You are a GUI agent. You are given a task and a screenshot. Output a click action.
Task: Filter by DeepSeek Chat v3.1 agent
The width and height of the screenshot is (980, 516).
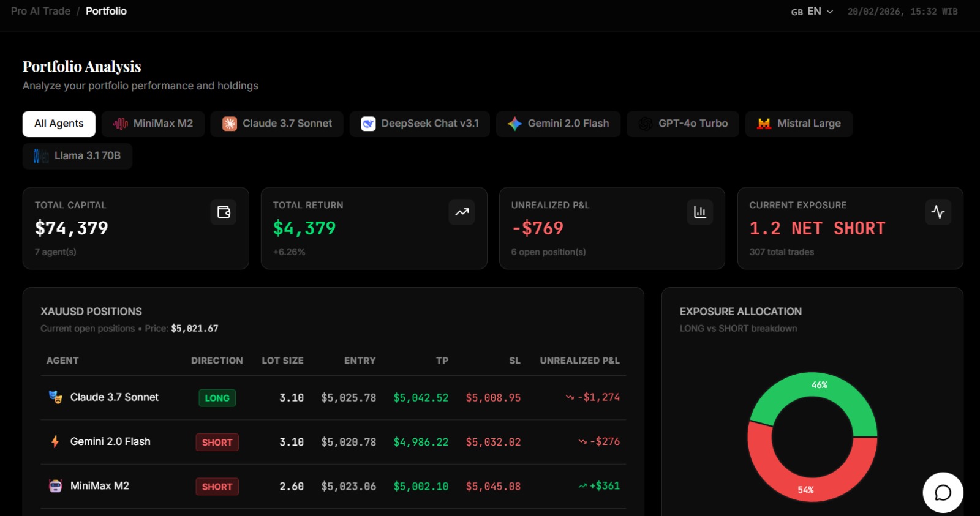pyautogui.click(x=420, y=124)
